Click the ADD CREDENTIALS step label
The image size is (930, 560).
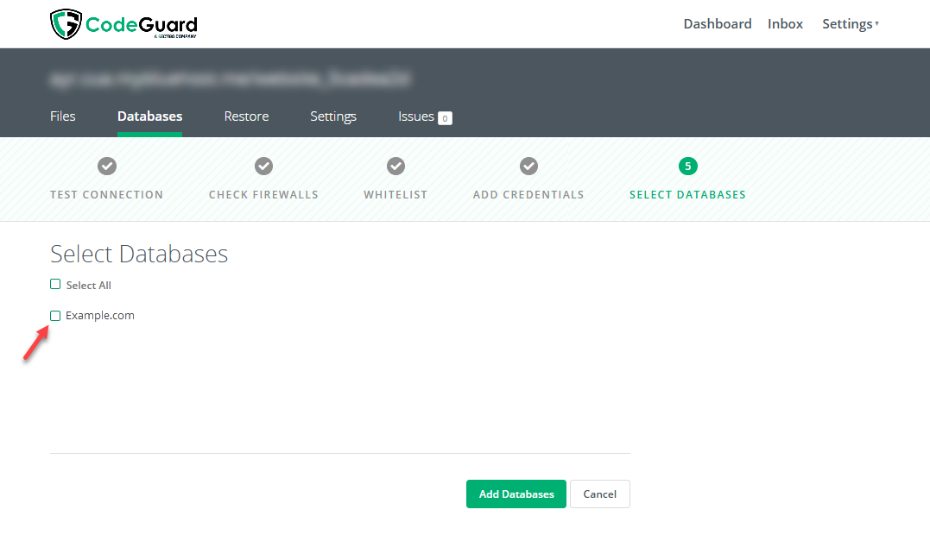(528, 194)
